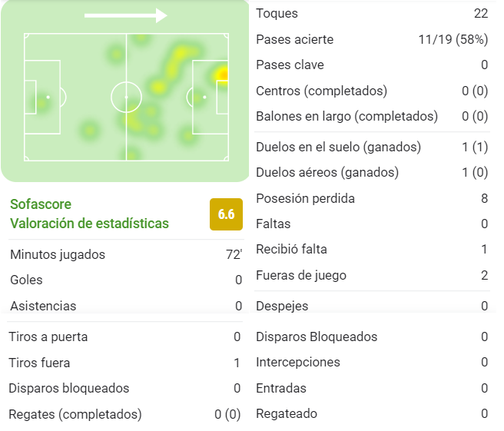Click the attack direction arrow above the pitch
This screenshot has height=431, width=504.
point(126,15)
